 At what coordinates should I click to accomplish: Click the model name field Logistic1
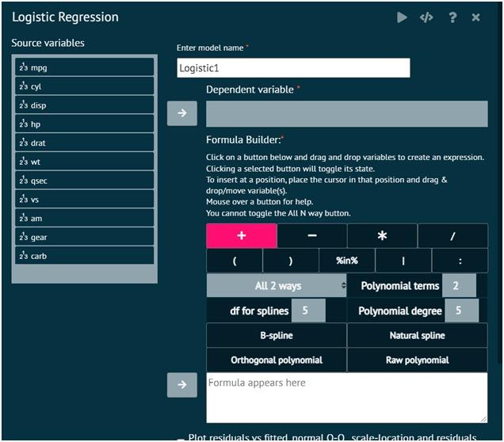tap(293, 68)
